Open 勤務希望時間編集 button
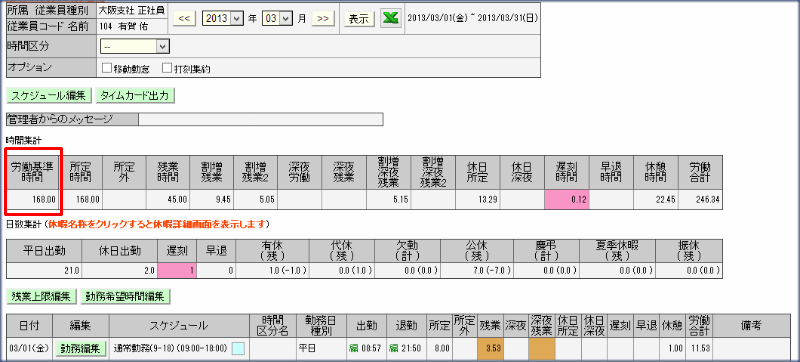Viewport: 800px width, 362px height. (x=125, y=297)
